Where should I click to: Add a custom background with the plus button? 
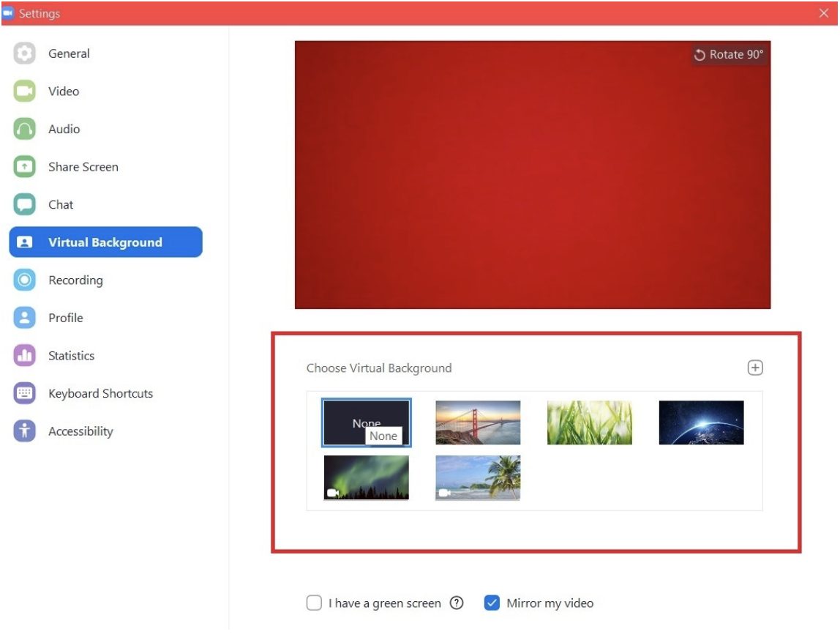coord(754,368)
